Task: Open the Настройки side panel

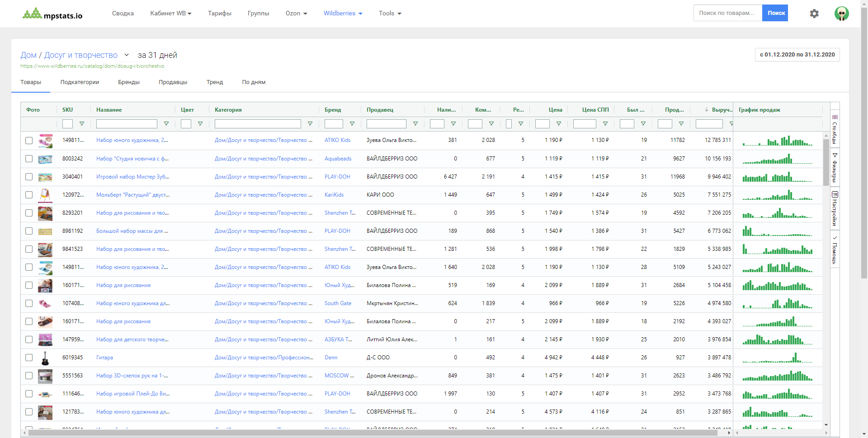Action: [x=835, y=208]
